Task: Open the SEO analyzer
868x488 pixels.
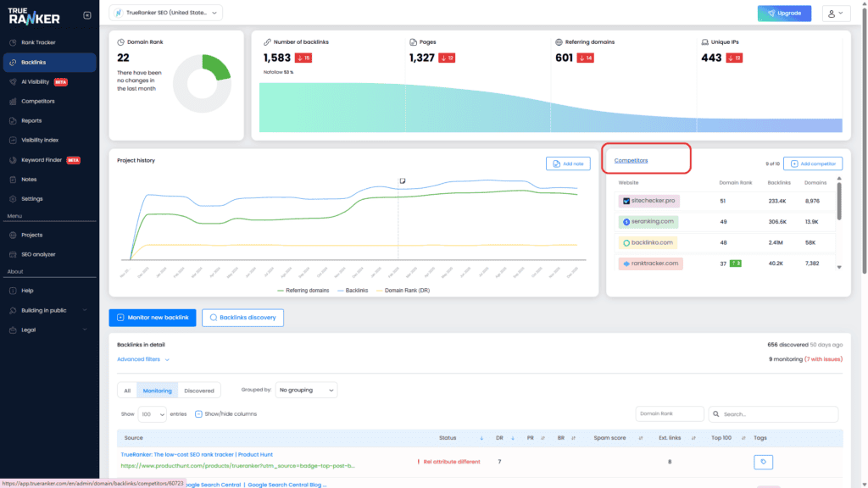Action: click(x=38, y=253)
